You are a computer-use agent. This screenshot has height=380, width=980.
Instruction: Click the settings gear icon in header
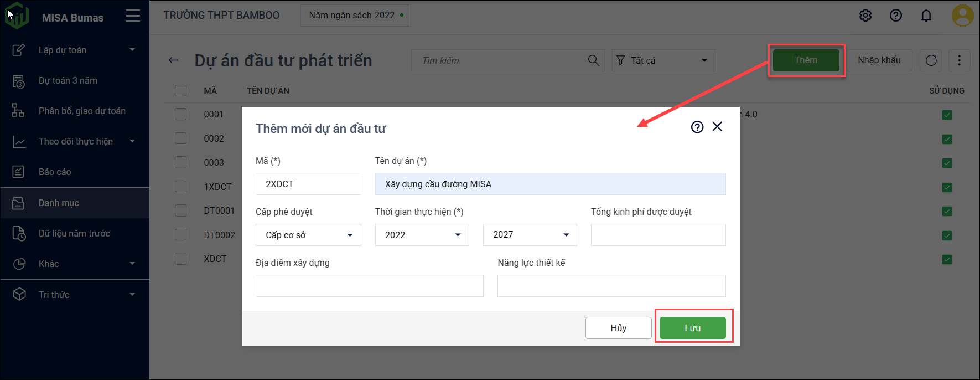865,16
